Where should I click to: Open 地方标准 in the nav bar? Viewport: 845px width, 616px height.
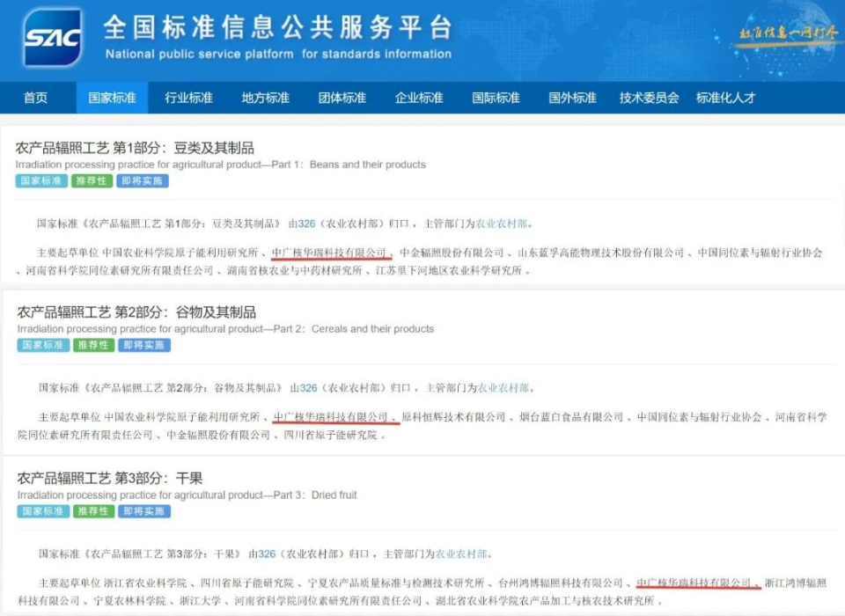point(265,98)
